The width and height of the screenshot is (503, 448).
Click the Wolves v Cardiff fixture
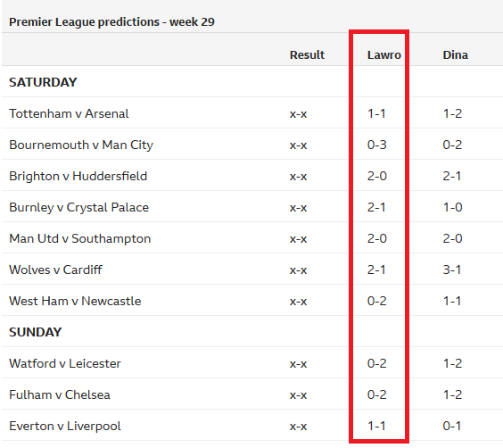pyautogui.click(x=55, y=270)
